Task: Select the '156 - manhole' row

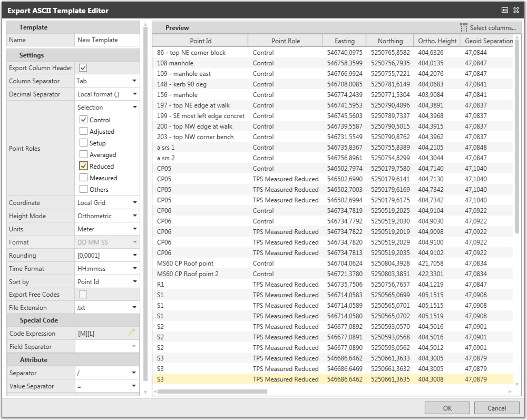Action: [x=332, y=95]
